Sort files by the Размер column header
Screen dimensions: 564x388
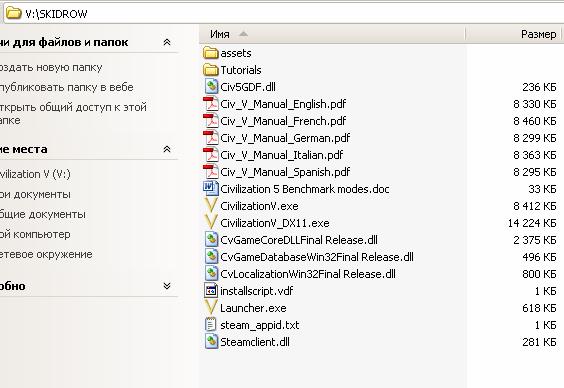[x=514, y=34]
